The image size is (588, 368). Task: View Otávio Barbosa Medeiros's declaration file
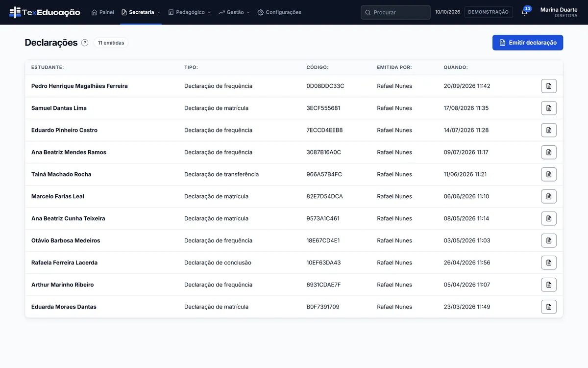(549, 240)
